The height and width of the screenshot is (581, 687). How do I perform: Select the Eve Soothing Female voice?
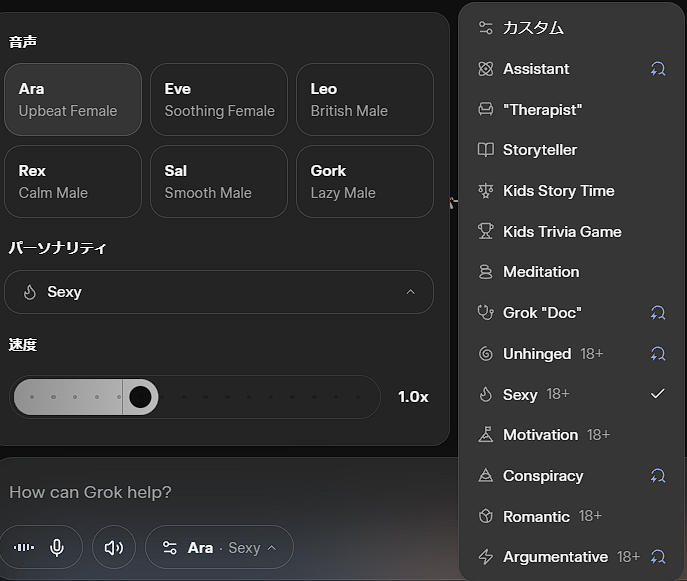tap(219, 100)
